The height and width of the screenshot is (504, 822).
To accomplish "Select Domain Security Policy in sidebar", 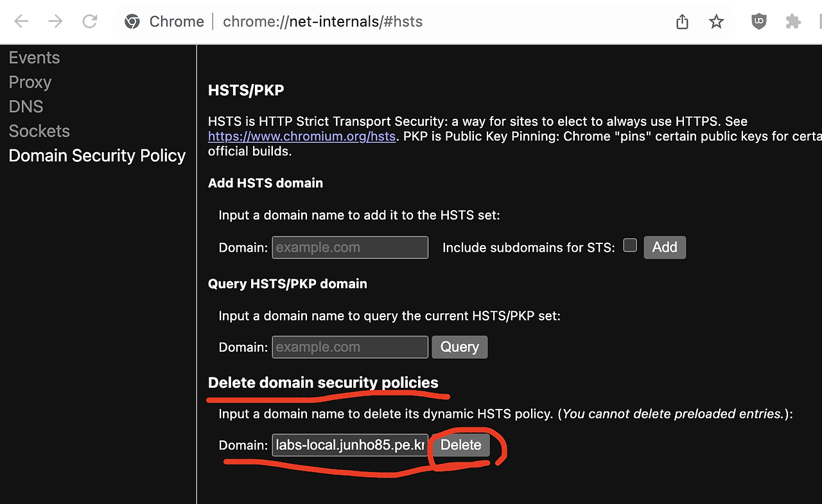I will coord(97,155).
